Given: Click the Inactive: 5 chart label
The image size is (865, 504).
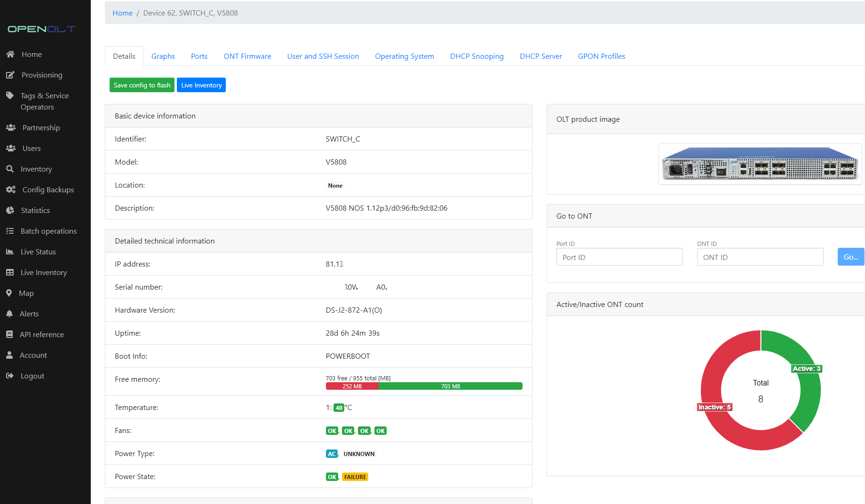Looking at the screenshot, I should [x=714, y=407].
